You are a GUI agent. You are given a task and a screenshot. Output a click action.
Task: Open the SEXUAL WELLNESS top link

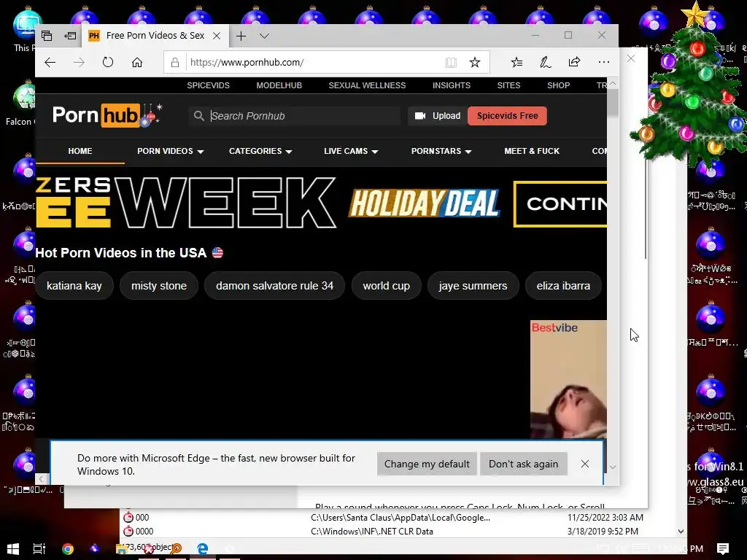point(368,85)
